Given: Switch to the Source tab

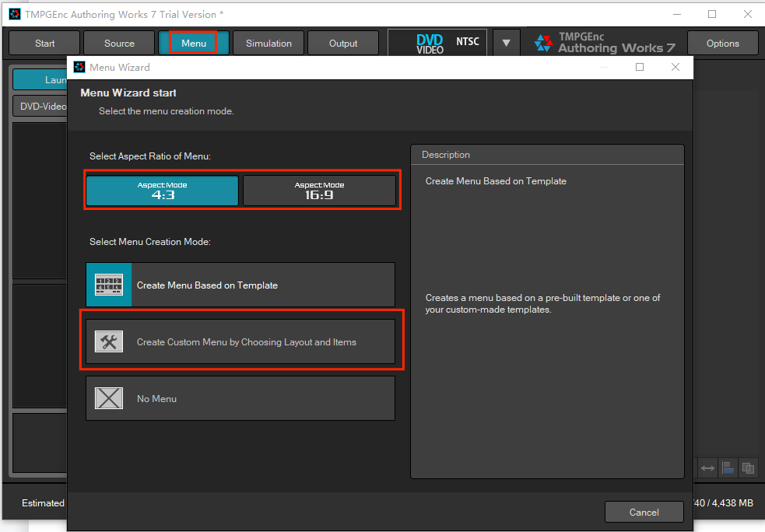Looking at the screenshot, I should coord(119,43).
